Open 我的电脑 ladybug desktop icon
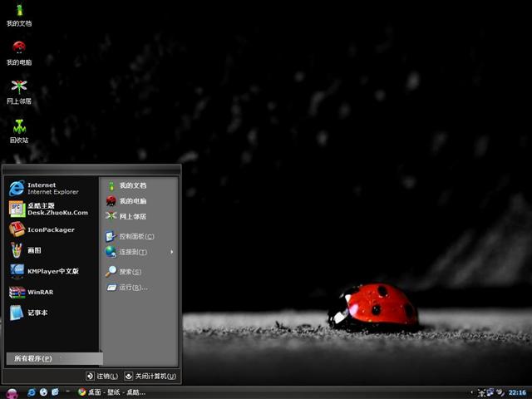Image resolution: width=532 pixels, height=399 pixels. [x=19, y=53]
